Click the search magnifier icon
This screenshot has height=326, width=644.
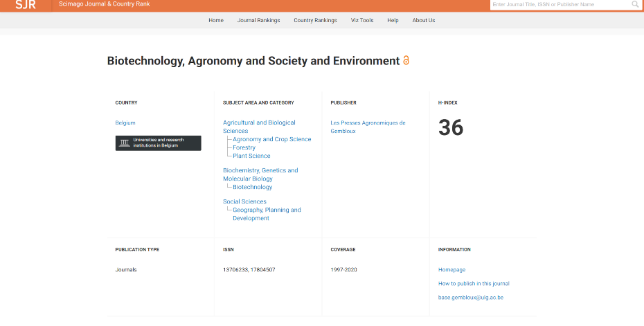tap(635, 5)
